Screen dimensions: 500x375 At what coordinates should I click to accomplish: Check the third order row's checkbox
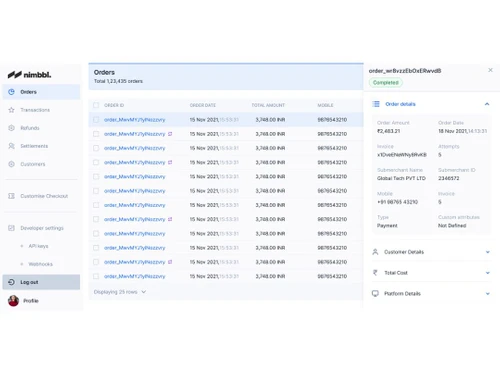(x=96, y=148)
